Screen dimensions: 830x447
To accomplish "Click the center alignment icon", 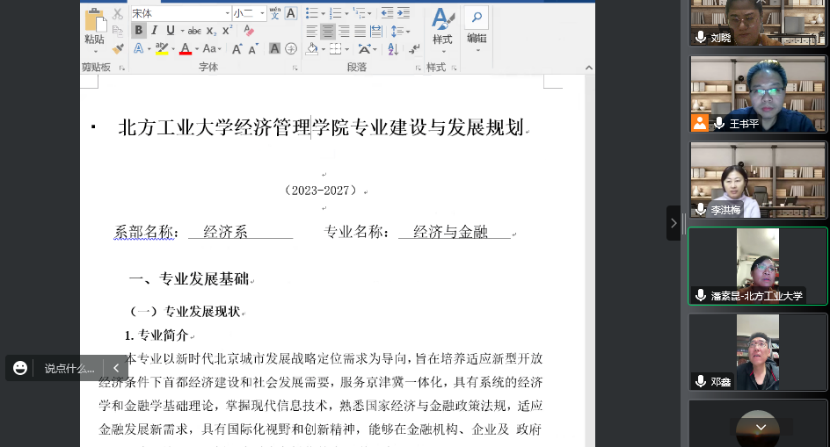I will pyautogui.click(x=328, y=31).
